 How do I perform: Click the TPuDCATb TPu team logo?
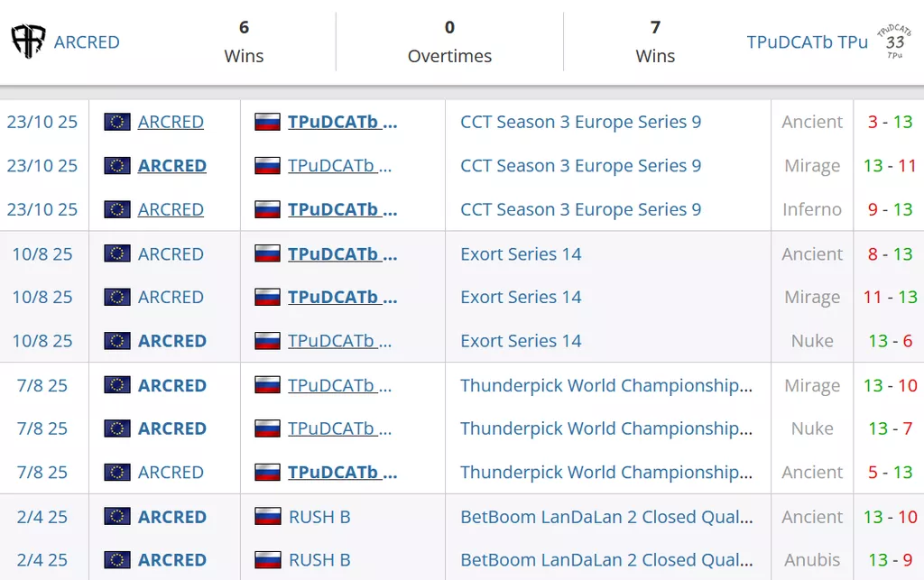(x=894, y=41)
